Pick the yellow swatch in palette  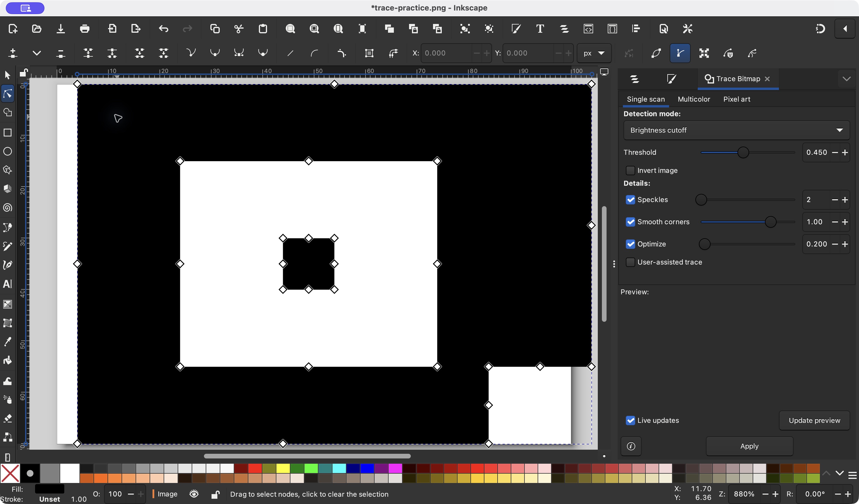coord(283,468)
